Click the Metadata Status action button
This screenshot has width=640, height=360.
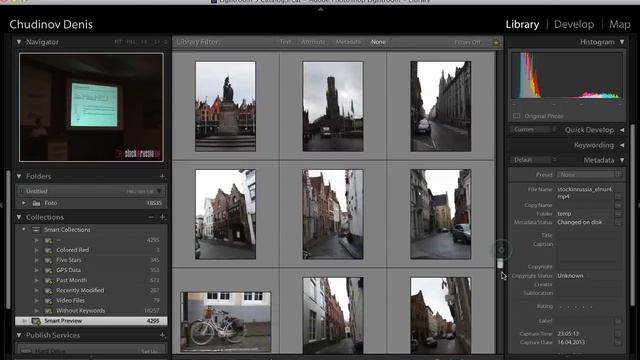click(618, 222)
